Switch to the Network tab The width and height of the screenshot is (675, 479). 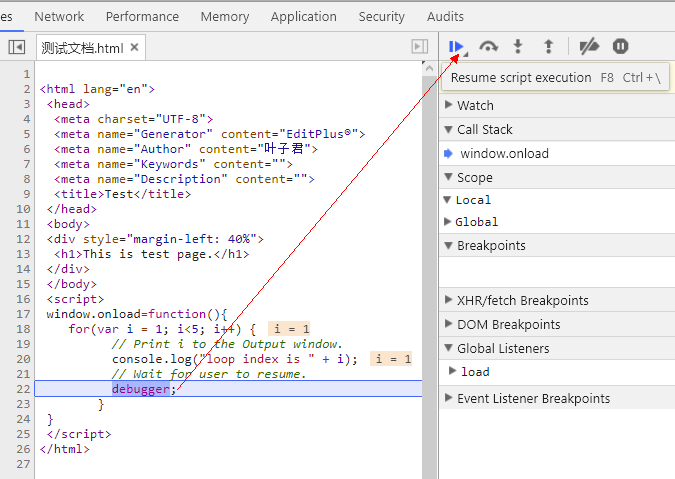click(59, 16)
